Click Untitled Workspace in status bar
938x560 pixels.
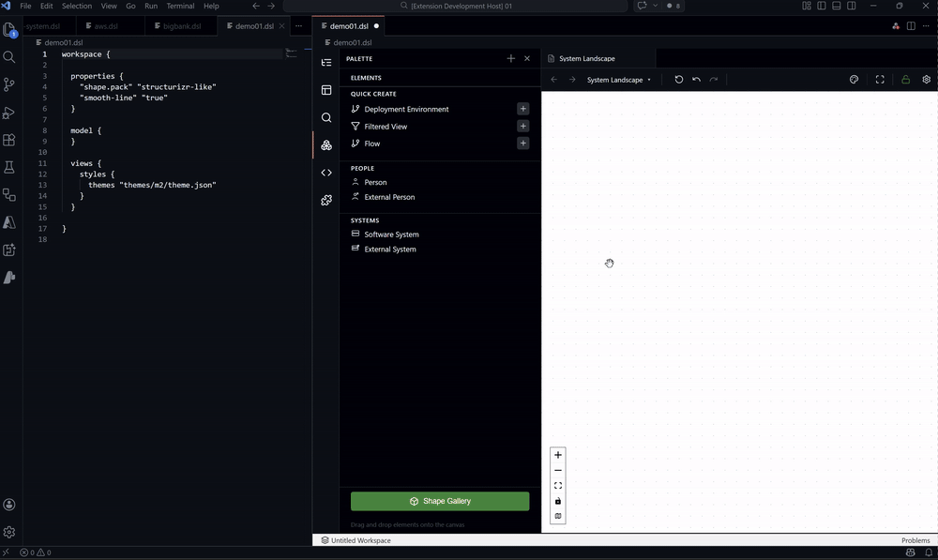(356, 540)
